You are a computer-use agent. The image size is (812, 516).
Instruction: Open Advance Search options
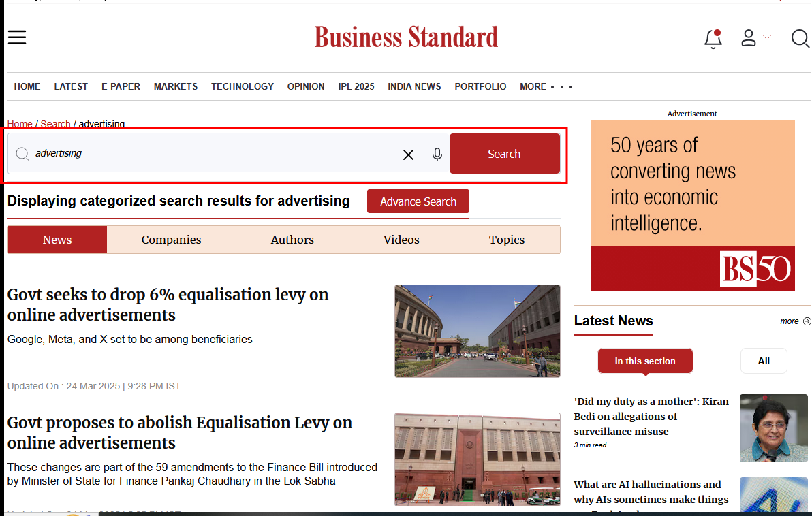(x=418, y=201)
